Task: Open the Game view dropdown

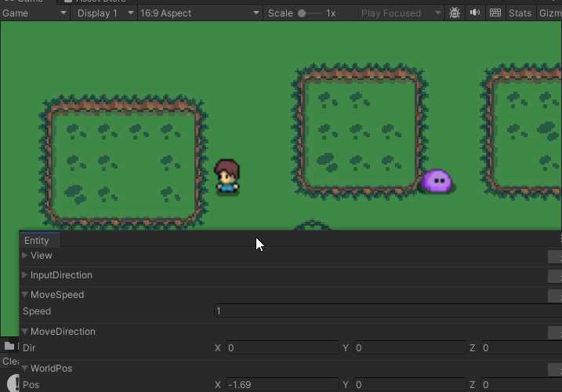Action: (34, 13)
